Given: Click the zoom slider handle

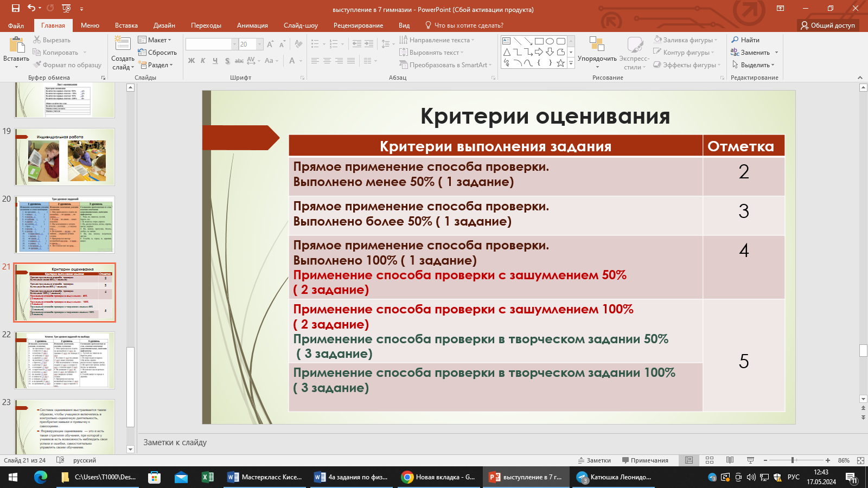Looking at the screenshot, I should (x=793, y=460).
